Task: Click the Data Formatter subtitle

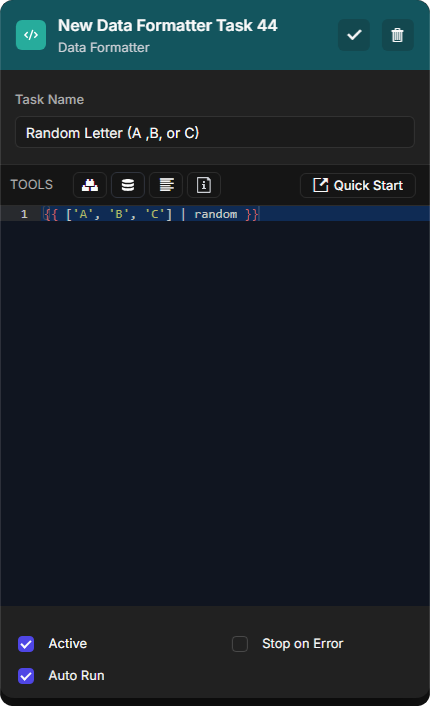Action: (104, 48)
